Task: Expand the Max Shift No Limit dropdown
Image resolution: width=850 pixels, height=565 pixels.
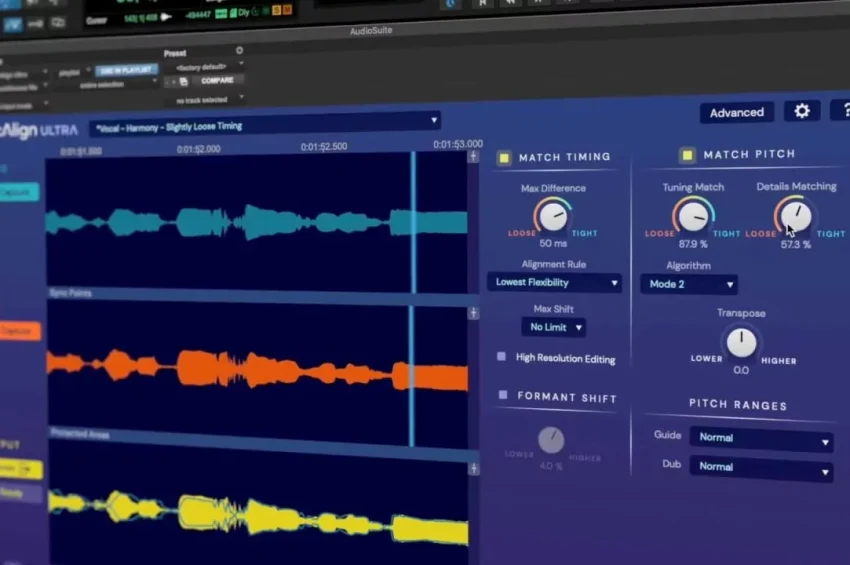Action: 553,327
